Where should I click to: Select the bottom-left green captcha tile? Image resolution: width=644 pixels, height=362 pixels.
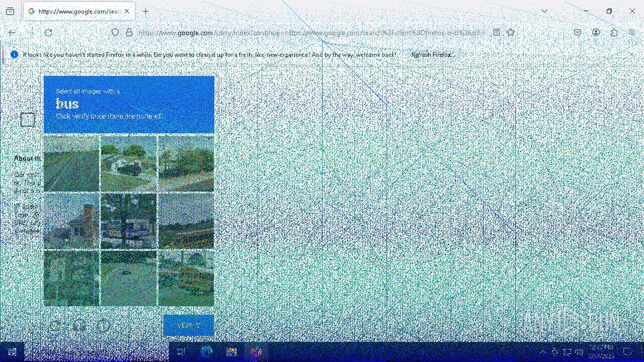click(71, 278)
